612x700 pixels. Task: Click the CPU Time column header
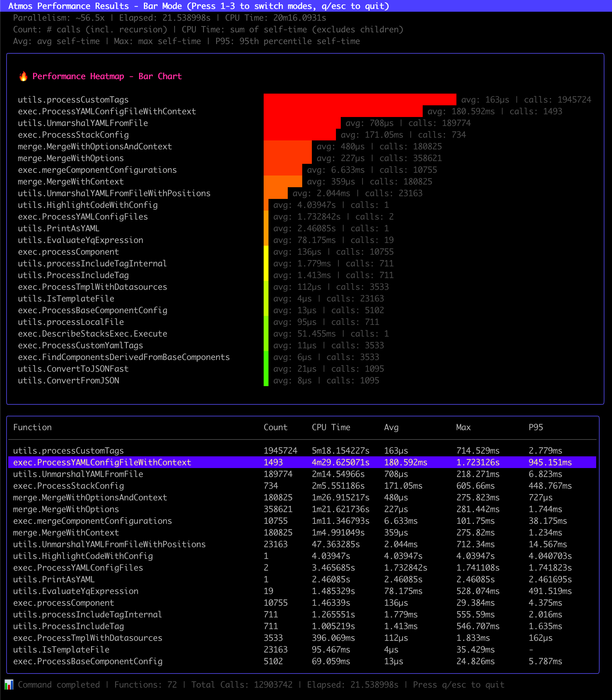(331, 427)
